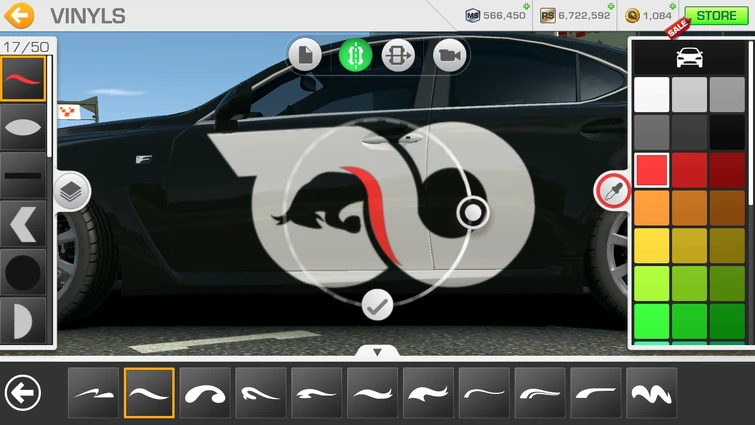755x425 pixels.
Task: Select the grey half-circle layer
Action: point(23,320)
